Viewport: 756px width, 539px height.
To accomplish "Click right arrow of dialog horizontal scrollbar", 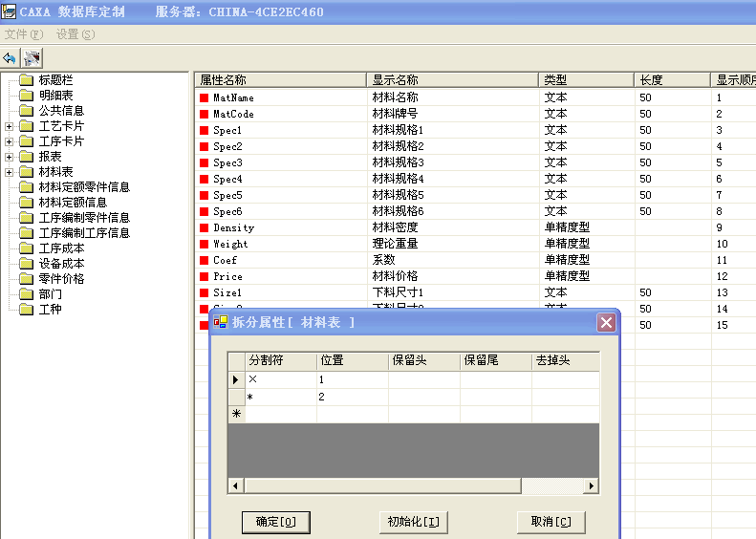I will pyautogui.click(x=592, y=486).
